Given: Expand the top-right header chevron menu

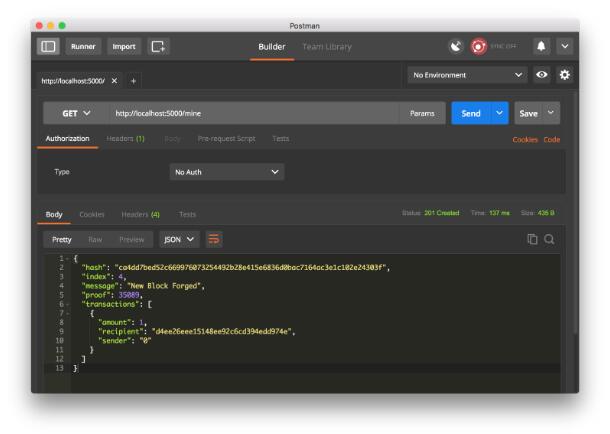Looking at the screenshot, I should coord(564,47).
